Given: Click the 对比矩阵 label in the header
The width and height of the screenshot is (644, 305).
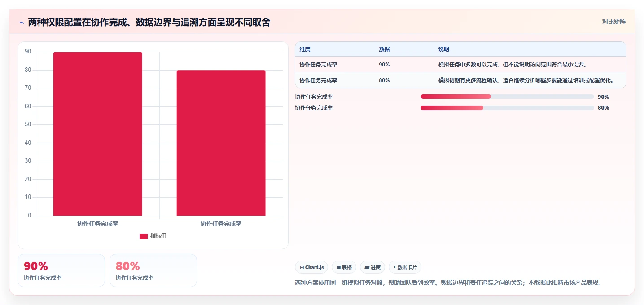Looking at the screenshot, I should pyautogui.click(x=613, y=22).
